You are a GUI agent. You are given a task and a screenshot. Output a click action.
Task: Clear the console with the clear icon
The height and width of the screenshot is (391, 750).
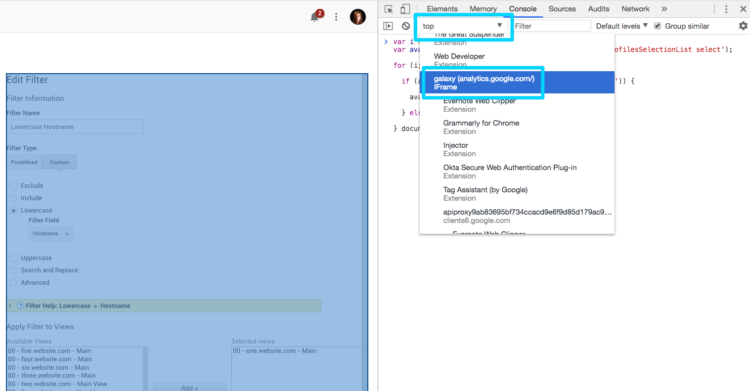[x=406, y=26]
